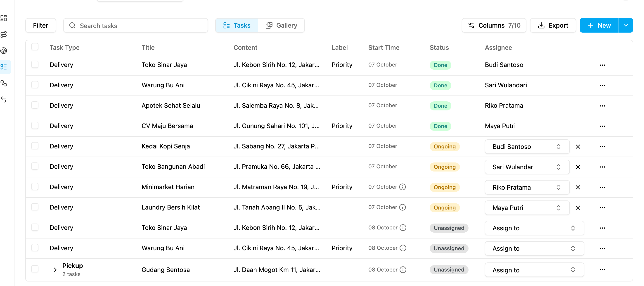Show info for 08 October Warung Bu Ani
644x286 pixels.
click(x=403, y=248)
